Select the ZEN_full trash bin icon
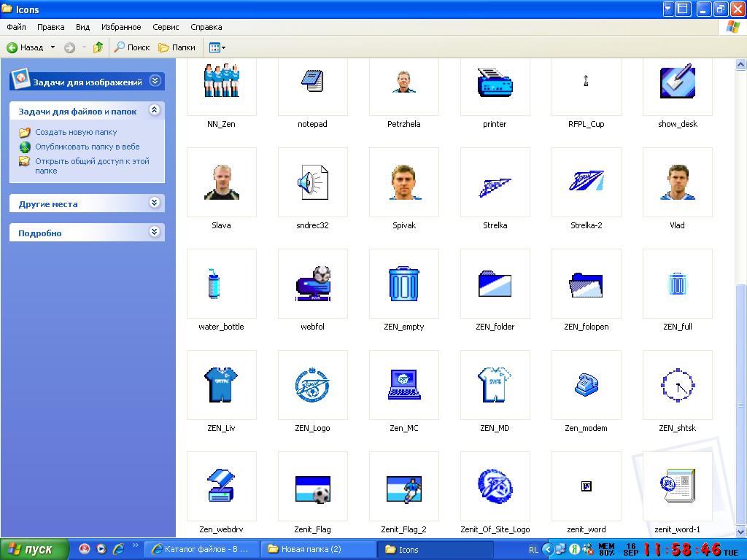 [x=678, y=284]
